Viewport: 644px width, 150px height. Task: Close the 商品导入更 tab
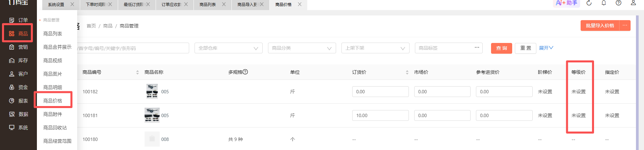(x=262, y=4)
